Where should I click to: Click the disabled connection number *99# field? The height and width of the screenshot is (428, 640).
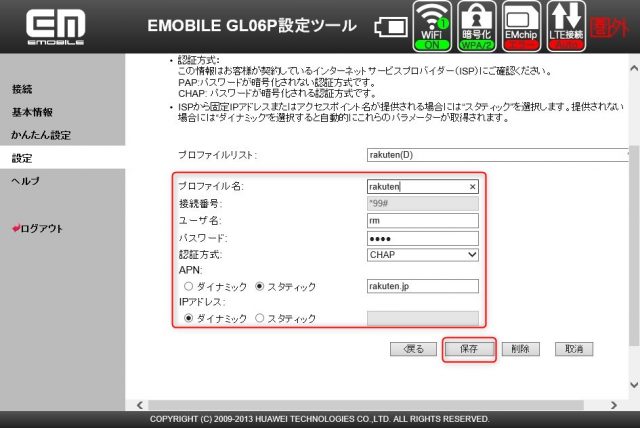tap(423, 203)
